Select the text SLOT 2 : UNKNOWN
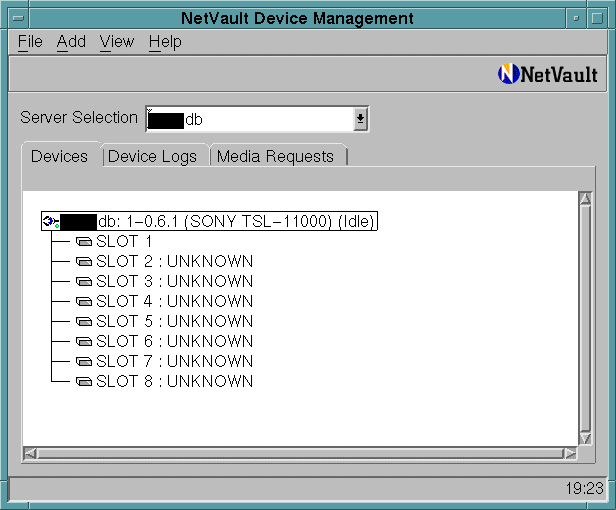Screen dimensions: 616x510 point(174,261)
